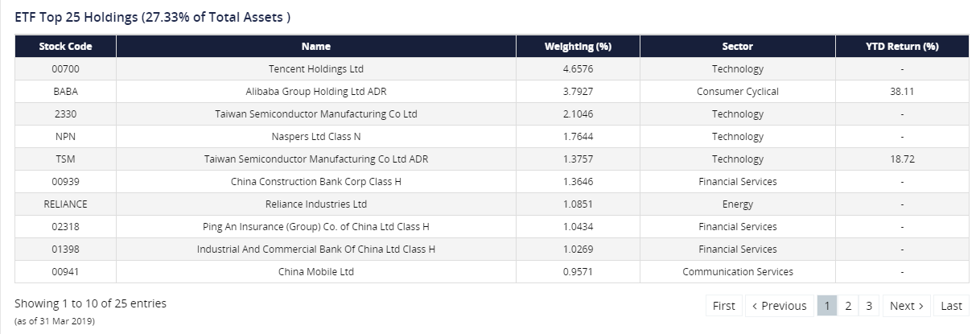Click weighting value 4.6576
Viewport: 980px width, 334px height.
[578, 69]
